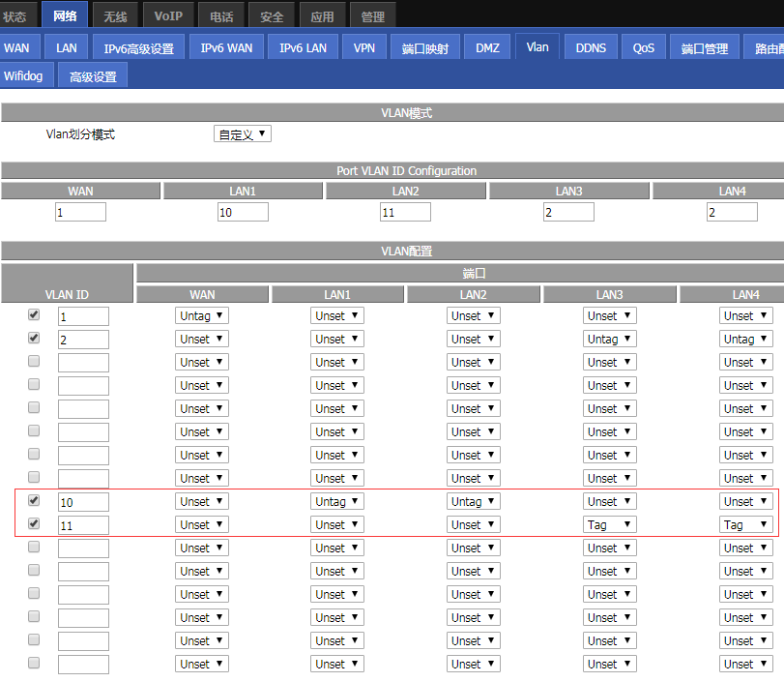Expand LAN4 Untag dropdown for VLAN 2
Screen dimensions: 784x682
pos(745,339)
